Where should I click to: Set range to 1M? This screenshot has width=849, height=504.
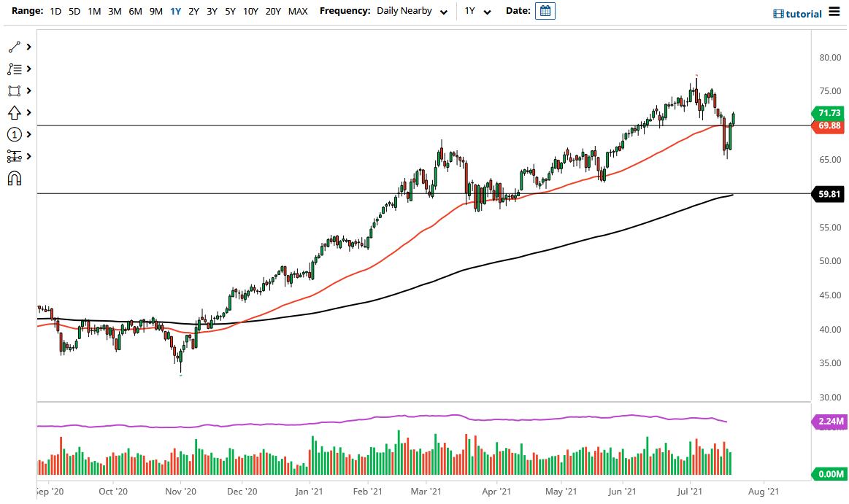94,11
